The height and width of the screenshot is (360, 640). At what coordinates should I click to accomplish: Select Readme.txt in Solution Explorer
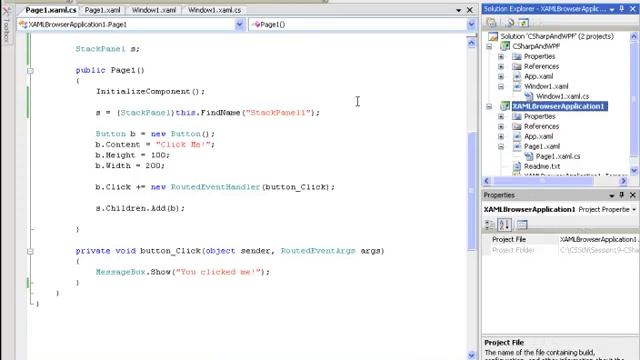tap(542, 166)
